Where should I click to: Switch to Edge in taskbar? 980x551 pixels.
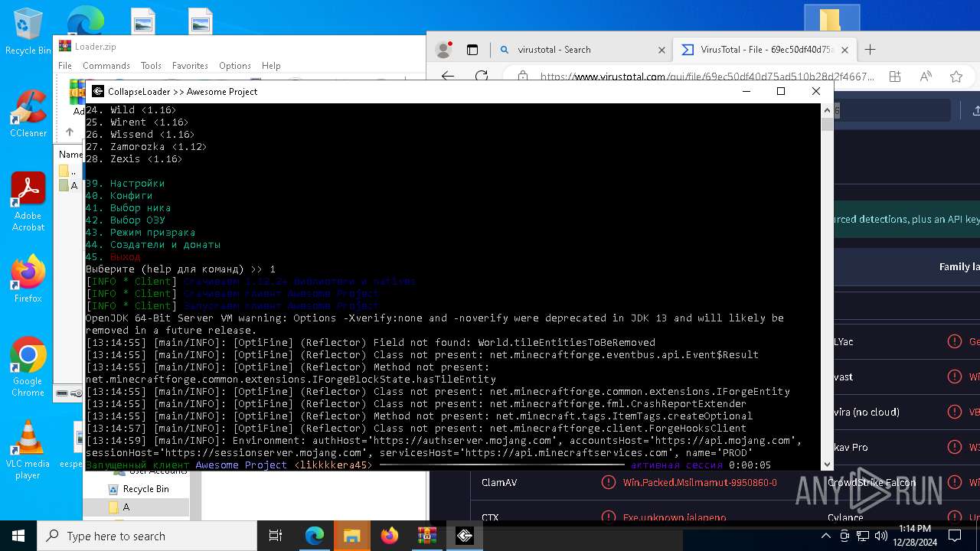point(315,536)
